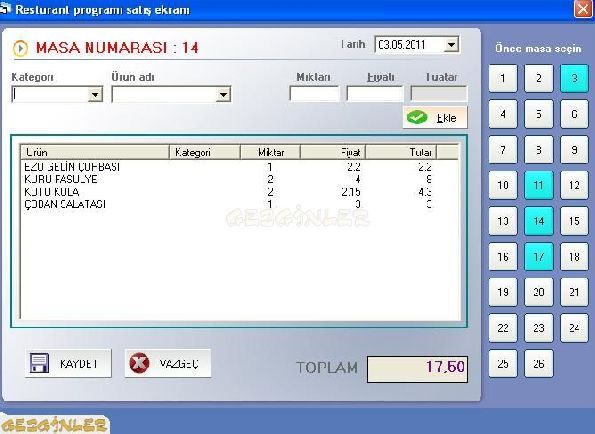Select highlighted table 17

coord(538,257)
